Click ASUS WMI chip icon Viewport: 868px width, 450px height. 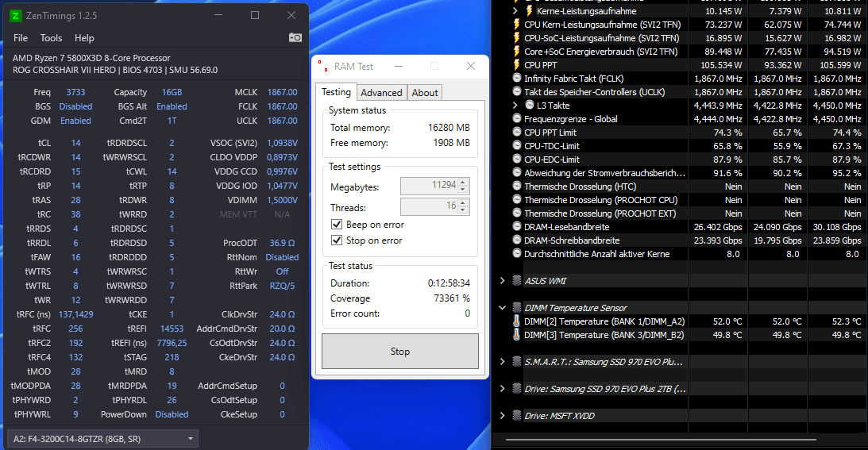[516, 281]
